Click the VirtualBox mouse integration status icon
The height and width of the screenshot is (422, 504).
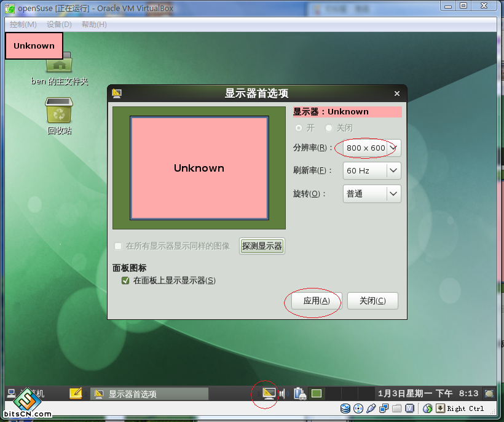tap(428, 408)
